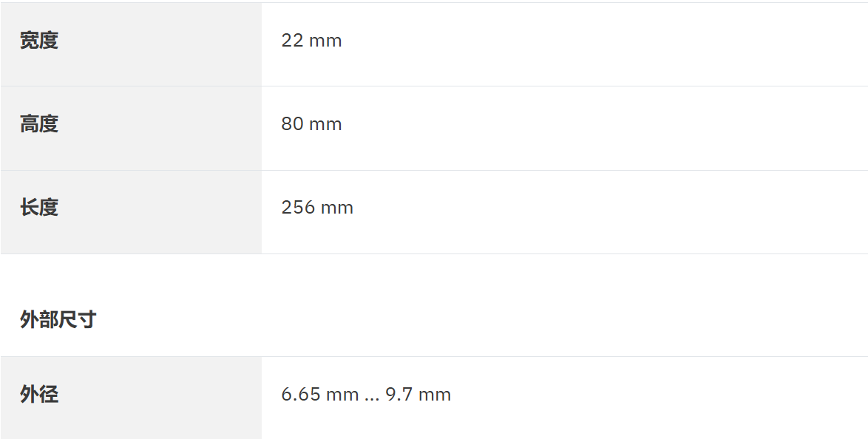
Task: Click the number 256 in 长度 row
Action: pyautogui.click(x=298, y=208)
